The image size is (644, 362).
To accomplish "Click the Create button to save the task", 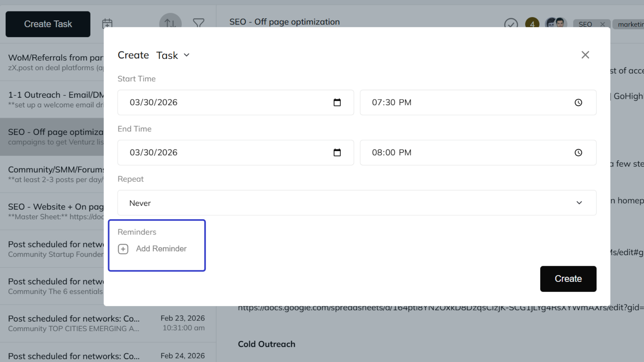I will click(x=568, y=279).
